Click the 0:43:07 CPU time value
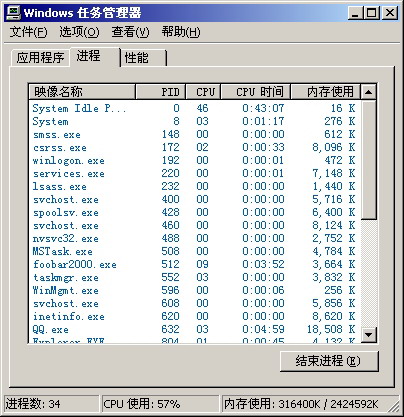The height and width of the screenshot is (417, 404). (263, 108)
